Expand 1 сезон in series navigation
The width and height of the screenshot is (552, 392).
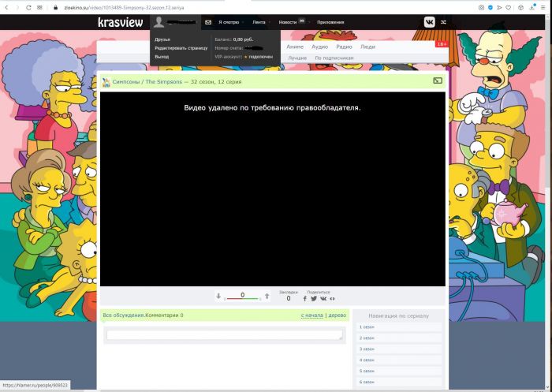(398, 327)
